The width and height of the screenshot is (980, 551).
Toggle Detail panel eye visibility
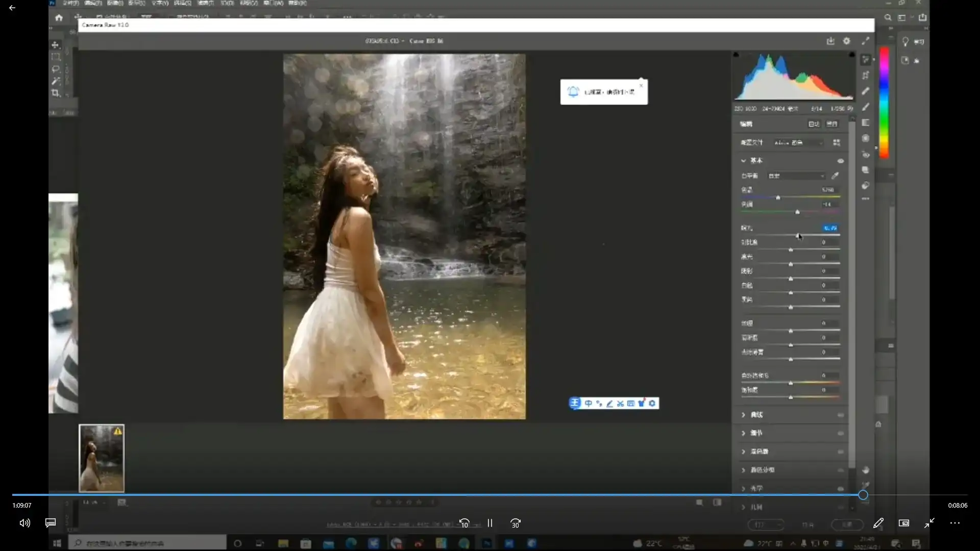pos(840,433)
